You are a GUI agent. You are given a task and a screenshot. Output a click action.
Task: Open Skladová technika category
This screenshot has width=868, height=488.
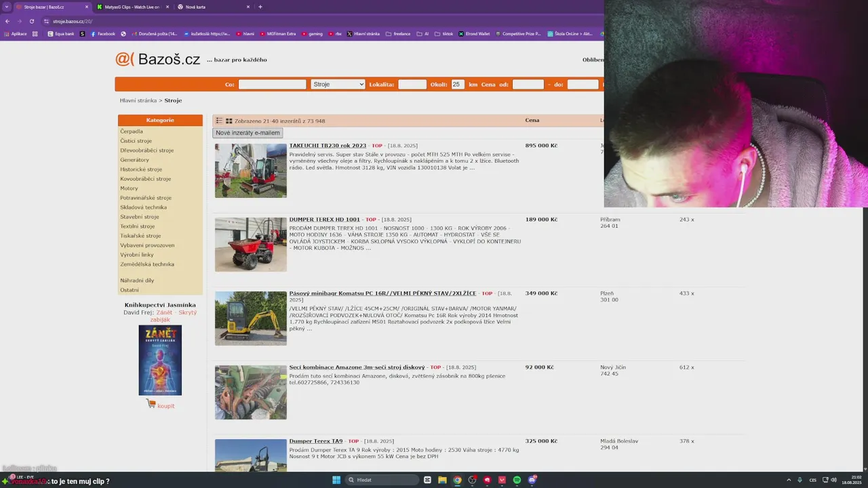coord(143,207)
